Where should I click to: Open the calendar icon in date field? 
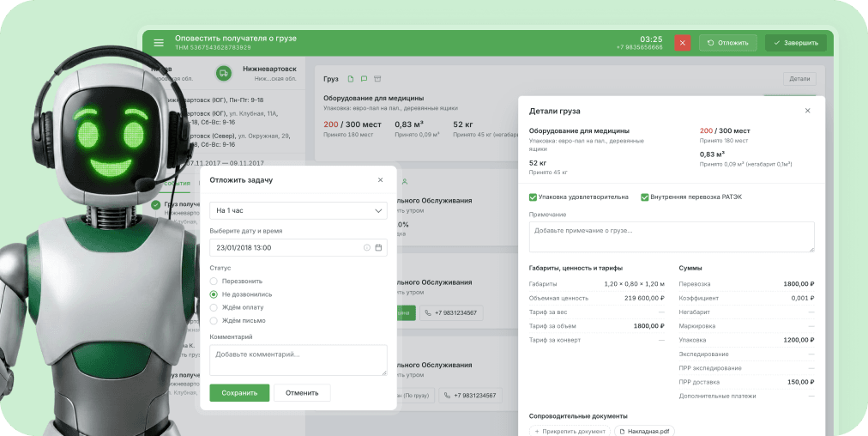click(378, 248)
